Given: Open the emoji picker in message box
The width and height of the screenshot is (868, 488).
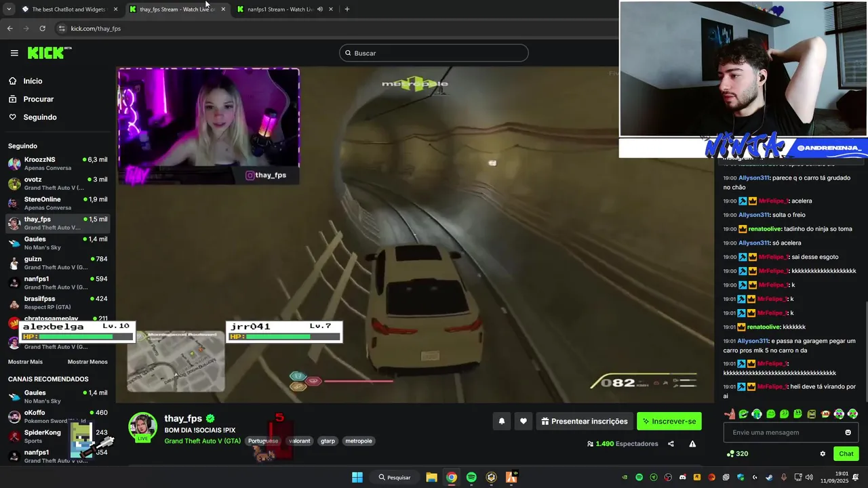Looking at the screenshot, I should [848, 432].
